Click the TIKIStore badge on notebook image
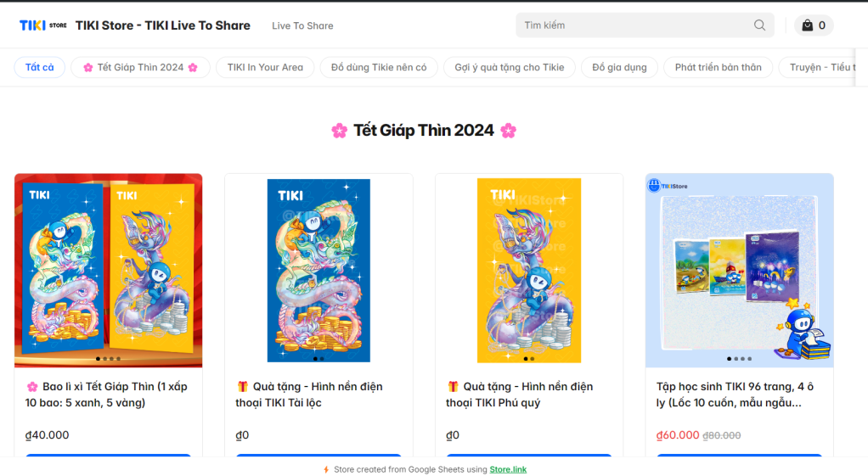868x476 pixels. [x=668, y=186]
